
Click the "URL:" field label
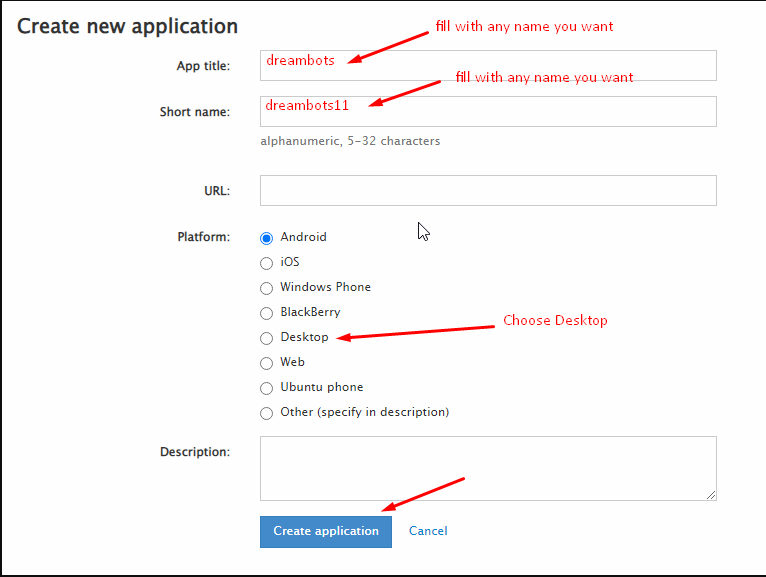pos(216,190)
